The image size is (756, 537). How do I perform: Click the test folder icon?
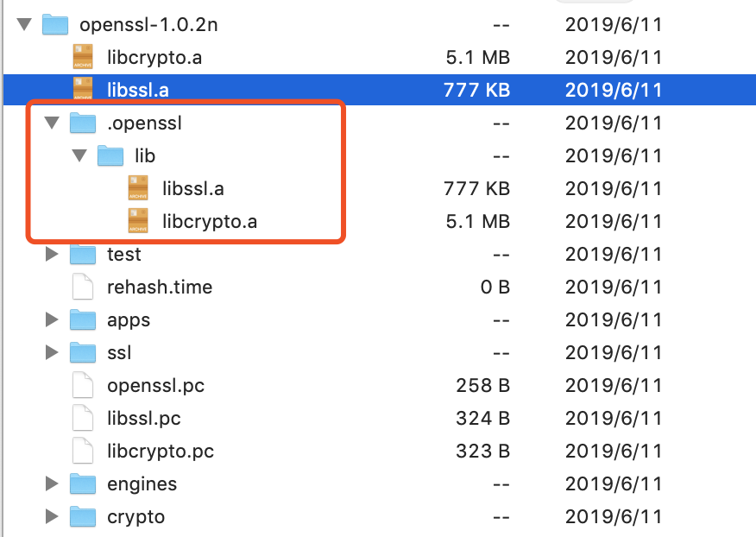coord(83,254)
